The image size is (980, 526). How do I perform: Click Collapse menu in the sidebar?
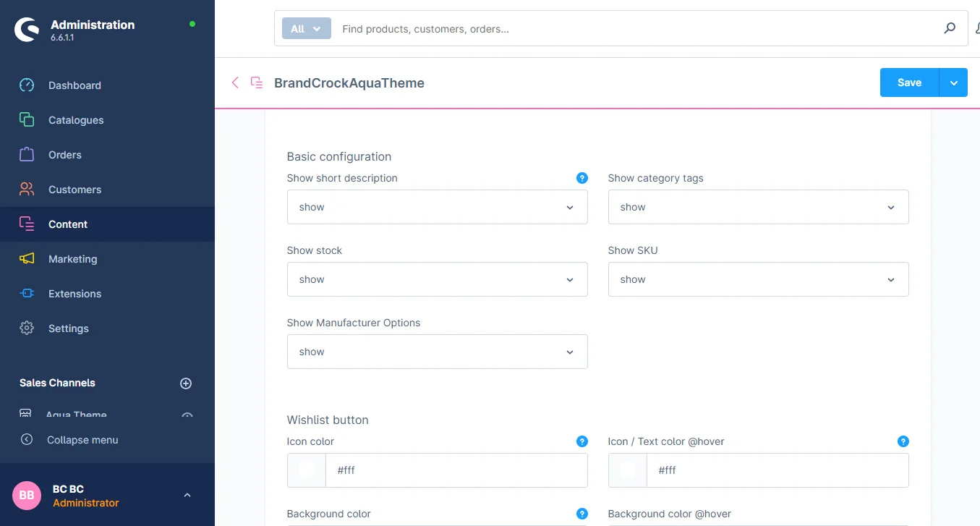(82, 440)
